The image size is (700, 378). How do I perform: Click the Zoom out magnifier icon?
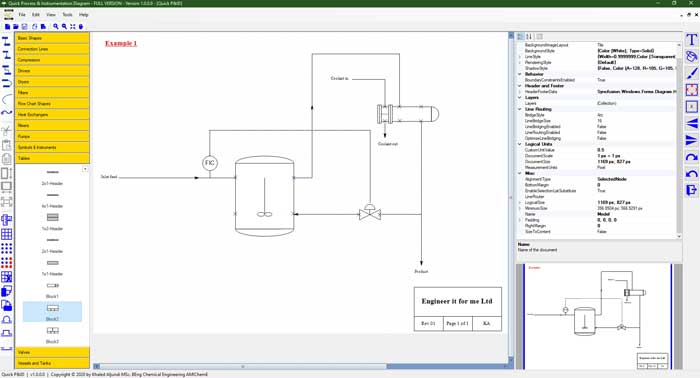pos(64,27)
